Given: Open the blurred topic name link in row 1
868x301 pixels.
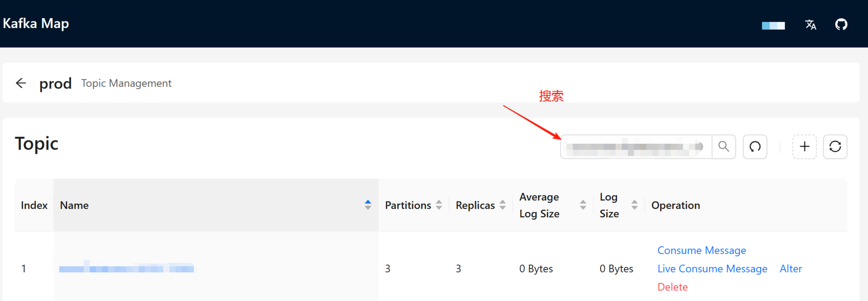Looking at the screenshot, I should tap(127, 268).
